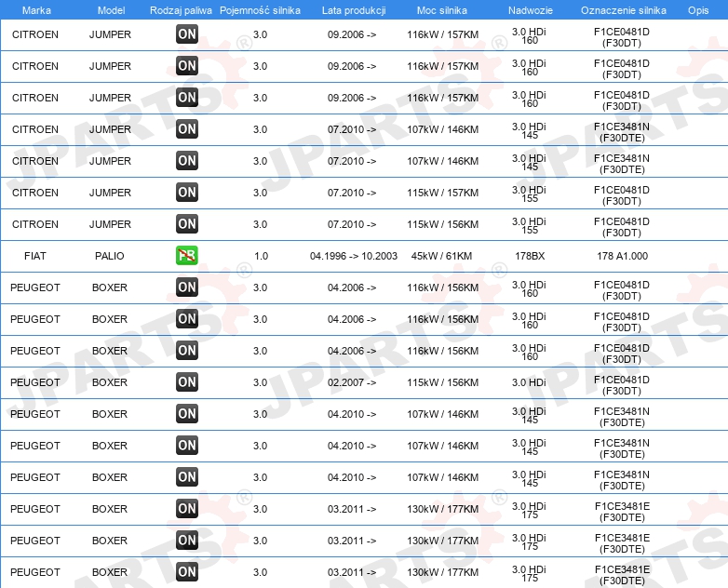Screen dimensions: 728x588
Task: Click JUMPER in the 115kW / 157KM row
Action: 110,193
